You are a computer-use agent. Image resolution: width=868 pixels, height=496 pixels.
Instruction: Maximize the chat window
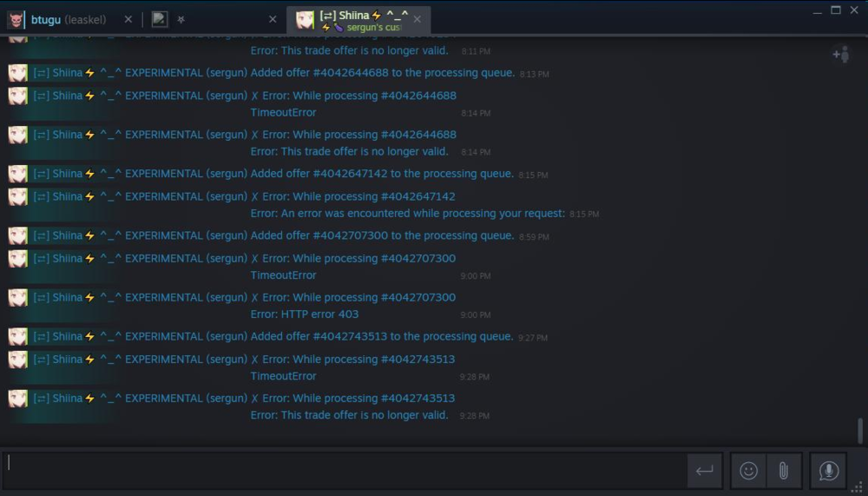(836, 10)
